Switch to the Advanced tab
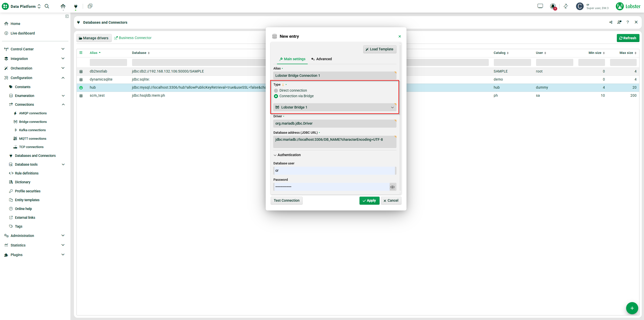644x320 pixels. pos(321,59)
